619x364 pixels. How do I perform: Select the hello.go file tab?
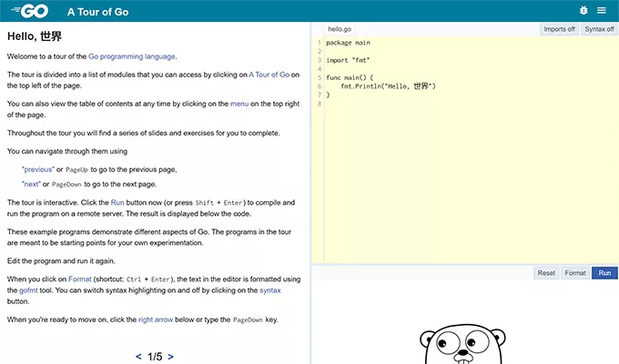pyautogui.click(x=340, y=29)
